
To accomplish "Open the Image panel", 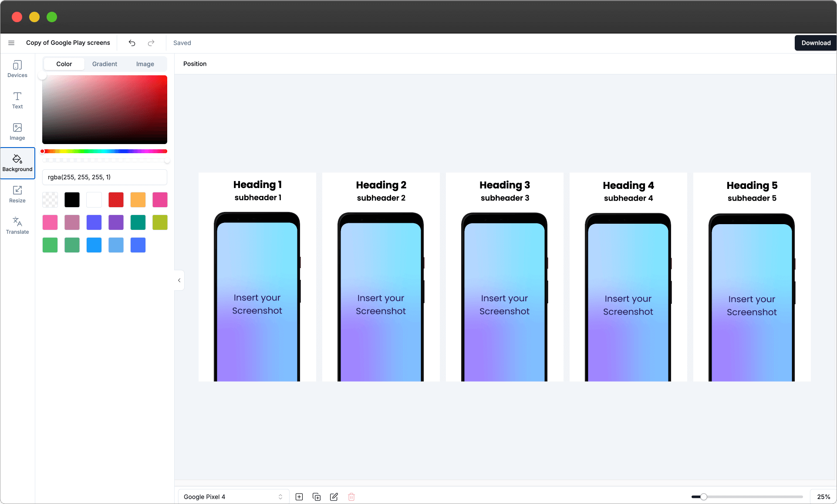I will [17, 131].
